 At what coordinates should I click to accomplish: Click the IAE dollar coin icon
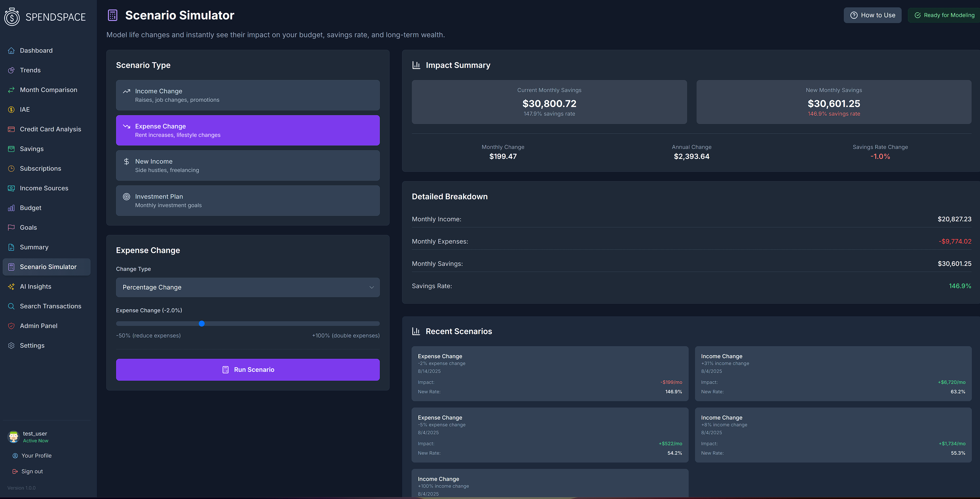click(x=12, y=110)
